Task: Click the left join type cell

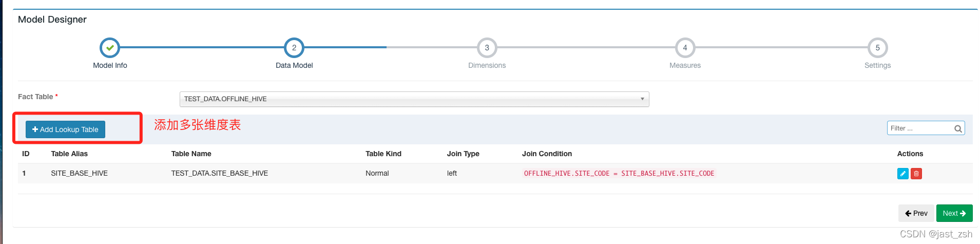Action: [x=452, y=173]
